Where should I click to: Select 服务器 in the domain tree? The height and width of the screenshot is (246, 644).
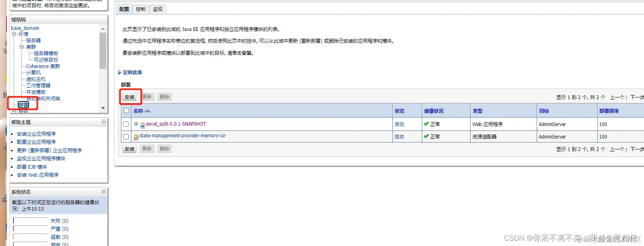click(x=33, y=41)
